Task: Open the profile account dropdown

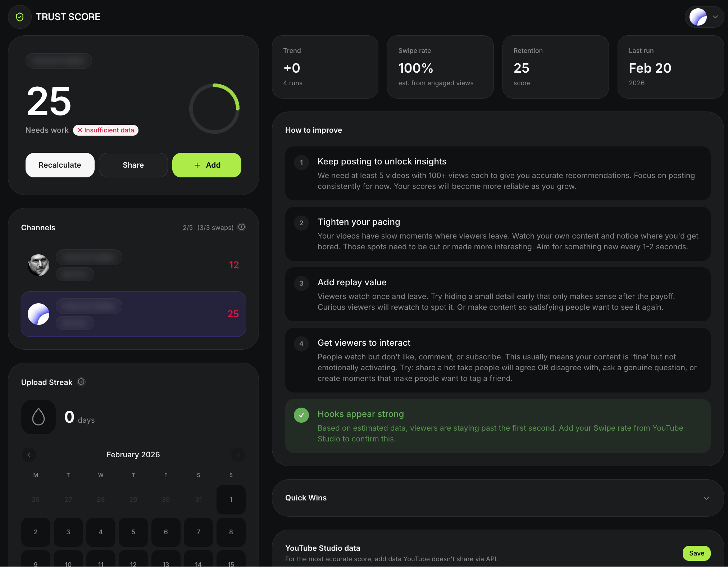Action: click(704, 17)
